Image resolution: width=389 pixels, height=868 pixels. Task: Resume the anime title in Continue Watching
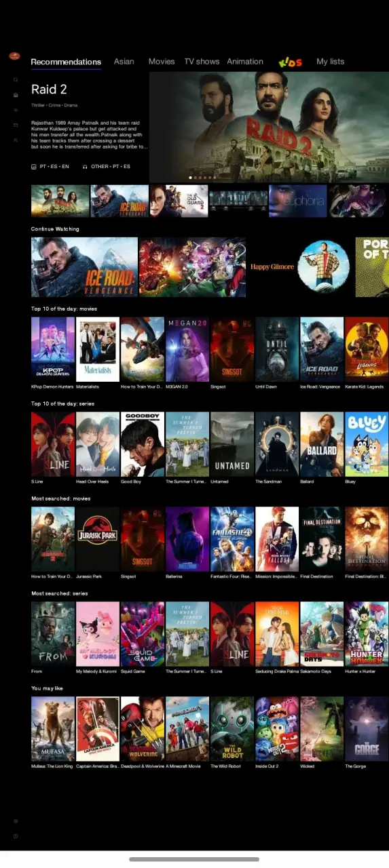tap(193, 267)
